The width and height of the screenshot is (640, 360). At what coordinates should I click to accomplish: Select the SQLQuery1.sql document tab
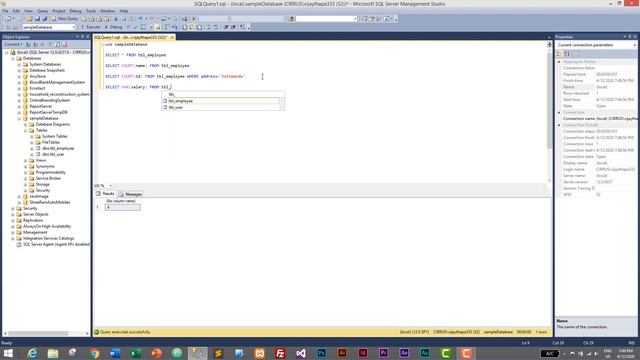coord(131,37)
